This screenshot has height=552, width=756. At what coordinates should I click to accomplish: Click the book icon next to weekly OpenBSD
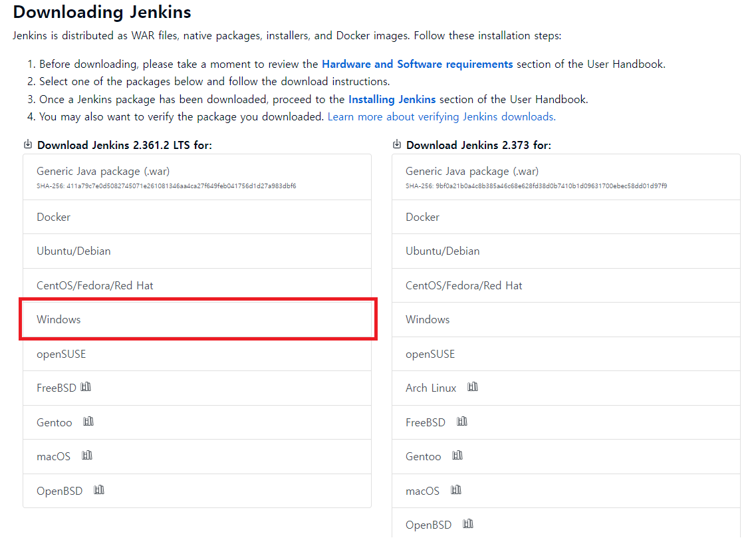467,524
